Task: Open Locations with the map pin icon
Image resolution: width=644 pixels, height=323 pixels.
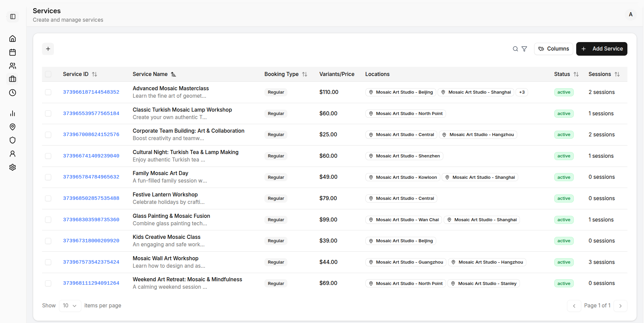Action: click(x=13, y=127)
